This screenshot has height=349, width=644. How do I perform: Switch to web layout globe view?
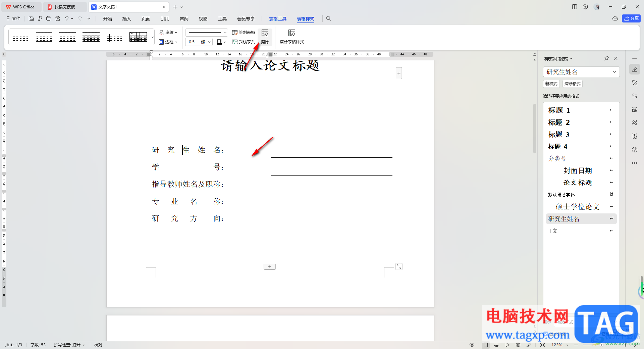click(x=518, y=345)
